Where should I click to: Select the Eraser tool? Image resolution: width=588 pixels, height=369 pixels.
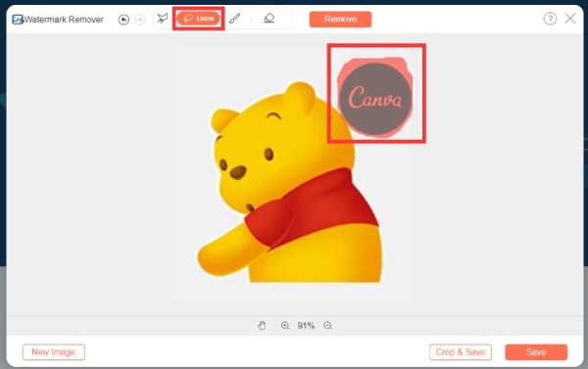click(x=269, y=18)
